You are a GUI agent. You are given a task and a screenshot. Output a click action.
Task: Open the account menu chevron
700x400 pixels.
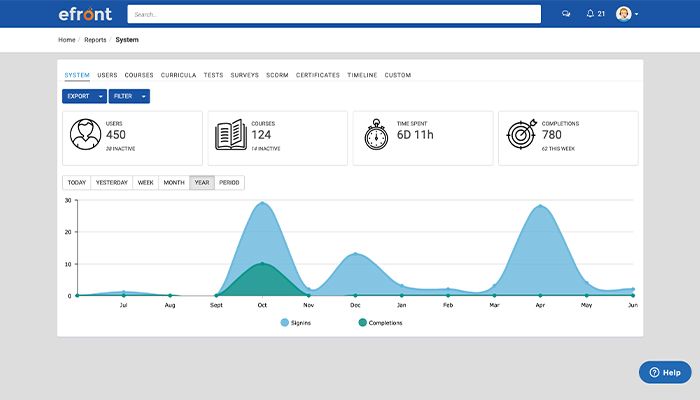(637, 15)
